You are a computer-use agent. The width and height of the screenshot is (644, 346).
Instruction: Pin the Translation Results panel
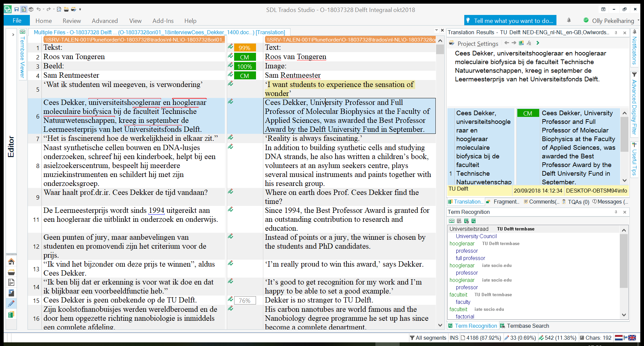tap(616, 33)
